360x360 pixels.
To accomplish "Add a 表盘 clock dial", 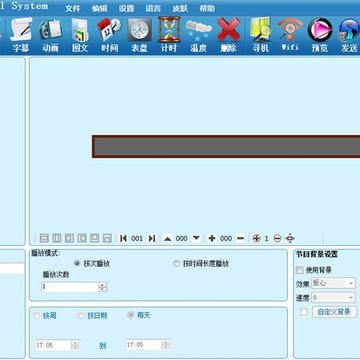I will click(x=139, y=35).
